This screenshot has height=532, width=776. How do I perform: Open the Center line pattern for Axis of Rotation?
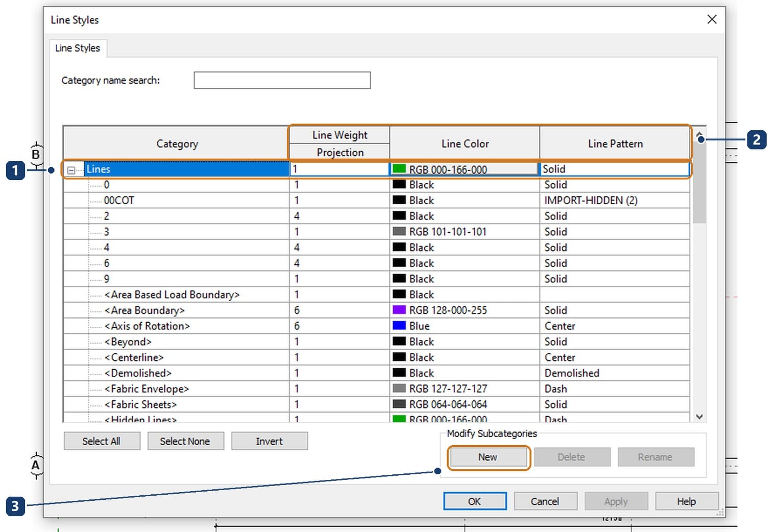pos(615,326)
